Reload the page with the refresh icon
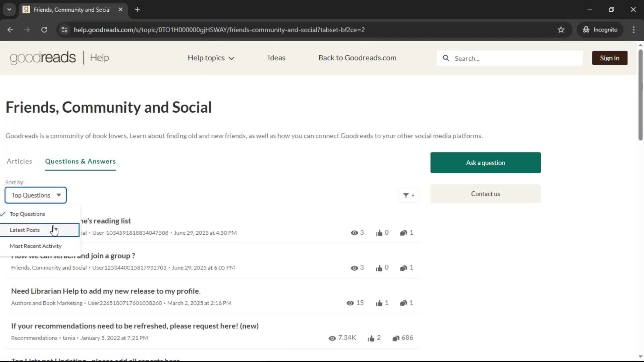This screenshot has width=644, height=362. pyautogui.click(x=44, y=30)
